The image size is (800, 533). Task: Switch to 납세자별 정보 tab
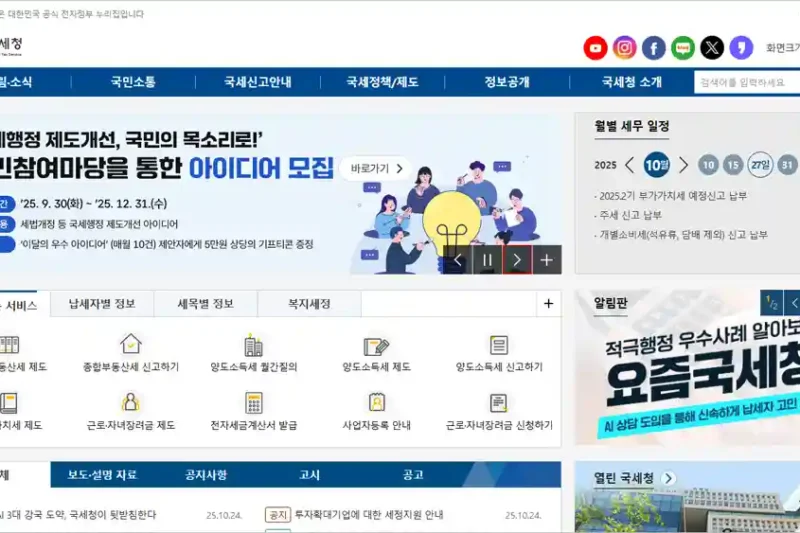pyautogui.click(x=102, y=304)
